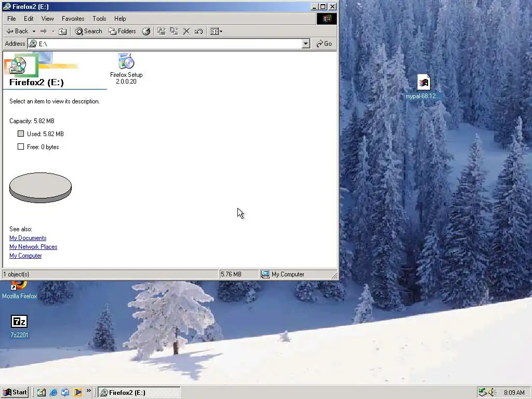Open the Start menu

15,392
